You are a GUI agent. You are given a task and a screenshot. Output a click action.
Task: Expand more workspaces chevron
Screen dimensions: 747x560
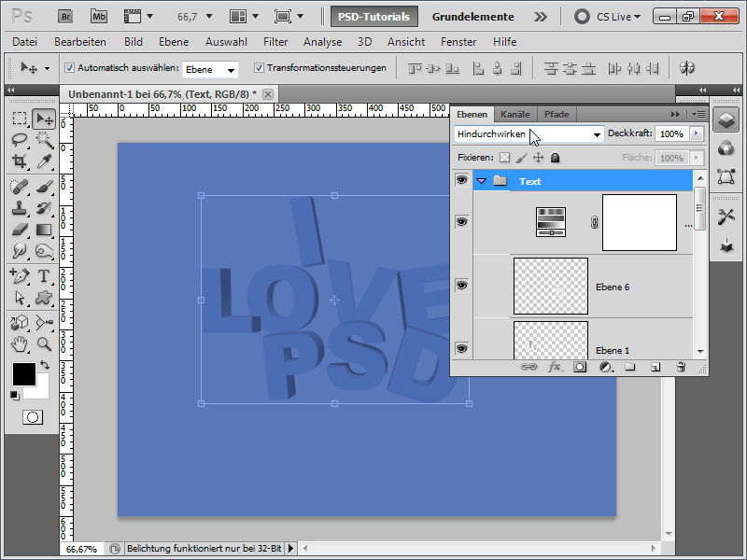[x=541, y=17]
